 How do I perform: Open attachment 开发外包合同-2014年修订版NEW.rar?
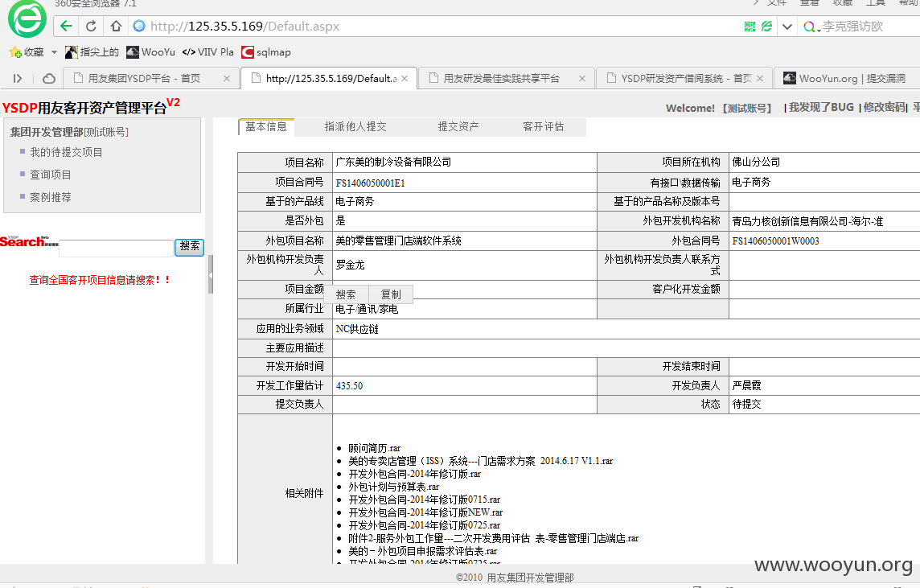coord(425,513)
